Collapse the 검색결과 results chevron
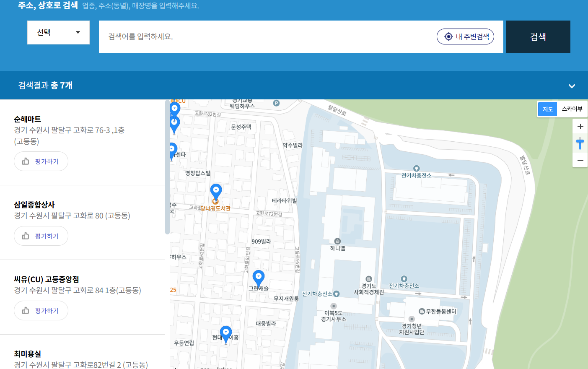Viewport: 588px width, 369px height. pyautogui.click(x=572, y=86)
